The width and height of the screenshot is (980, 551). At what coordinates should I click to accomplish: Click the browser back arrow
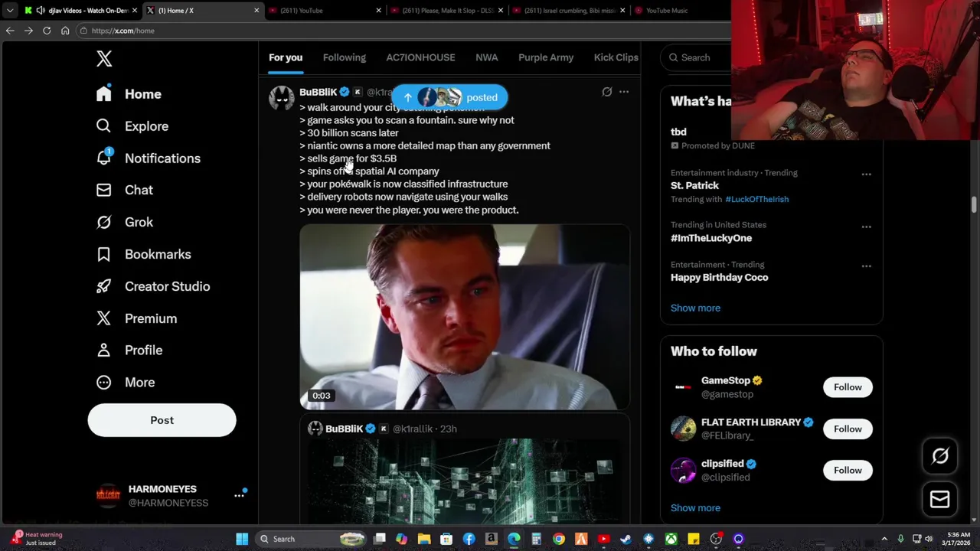(x=9, y=31)
